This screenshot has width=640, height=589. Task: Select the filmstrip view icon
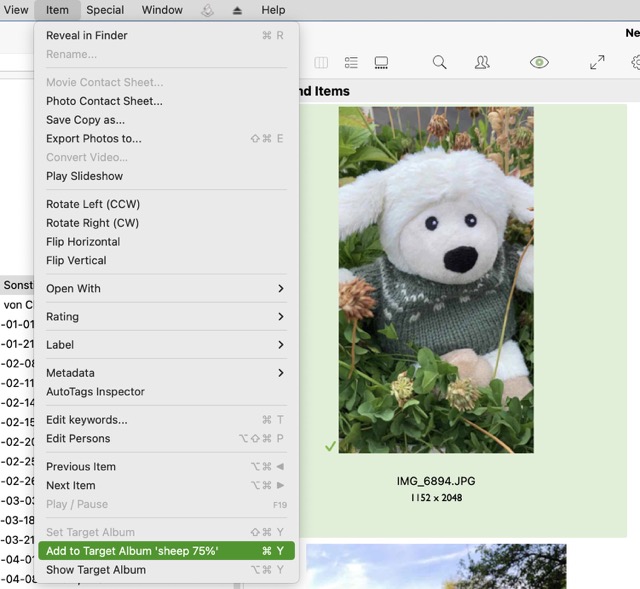(x=381, y=62)
